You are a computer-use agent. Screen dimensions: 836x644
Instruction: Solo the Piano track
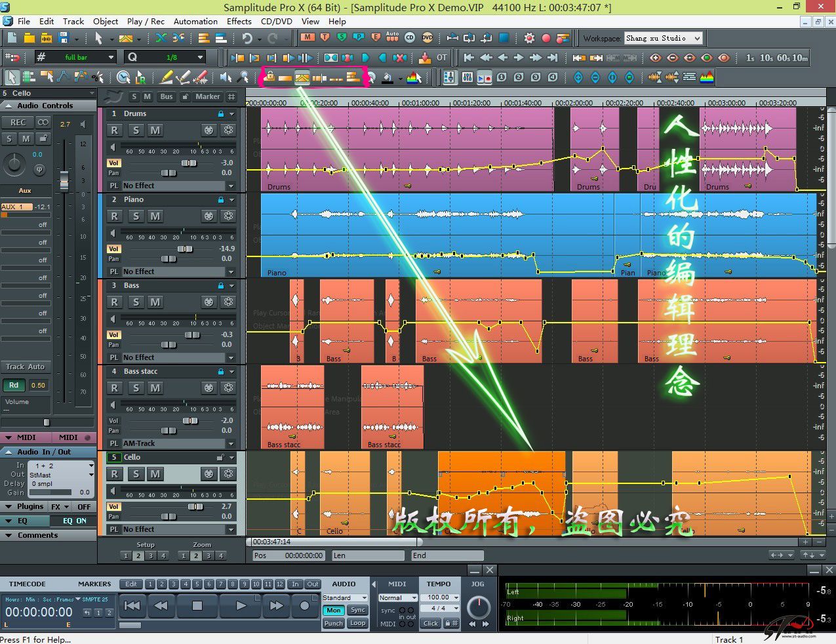(135, 216)
